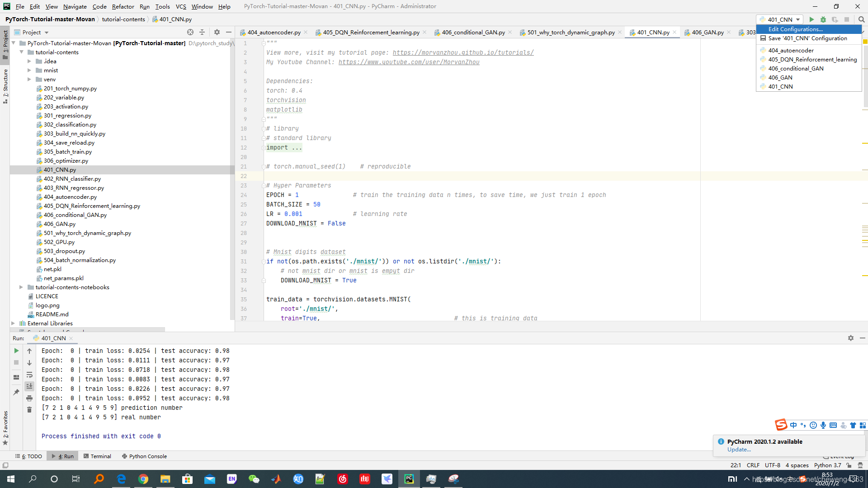Open File Explorer from the taskbar

click(165, 479)
